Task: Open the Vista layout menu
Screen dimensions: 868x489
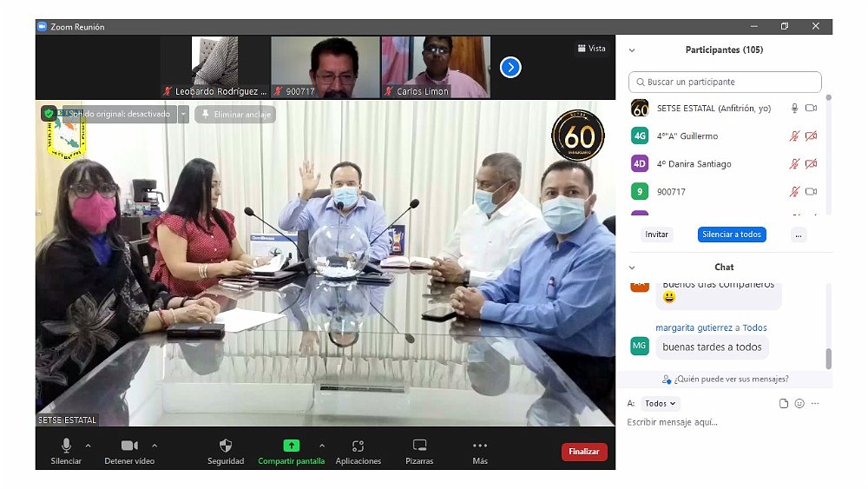Action: coord(591,49)
